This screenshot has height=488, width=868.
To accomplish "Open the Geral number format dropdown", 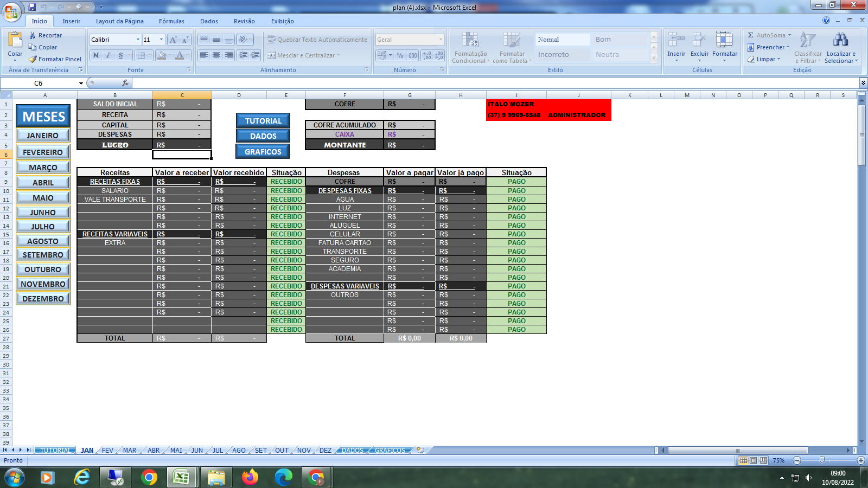I will pos(441,40).
